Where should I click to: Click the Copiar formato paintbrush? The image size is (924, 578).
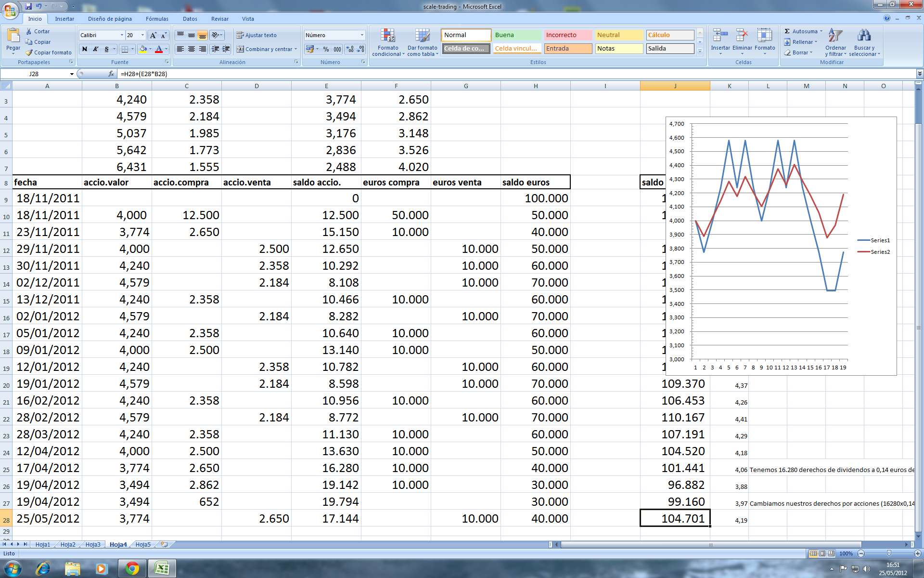coord(30,53)
